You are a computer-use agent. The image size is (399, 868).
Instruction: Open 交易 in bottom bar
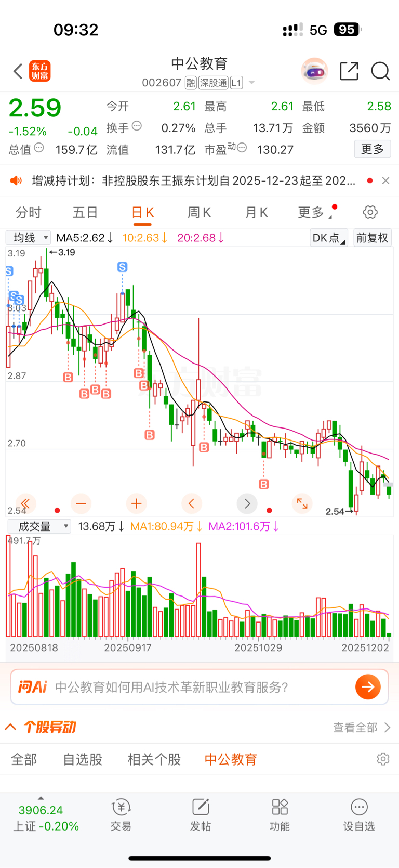(121, 815)
